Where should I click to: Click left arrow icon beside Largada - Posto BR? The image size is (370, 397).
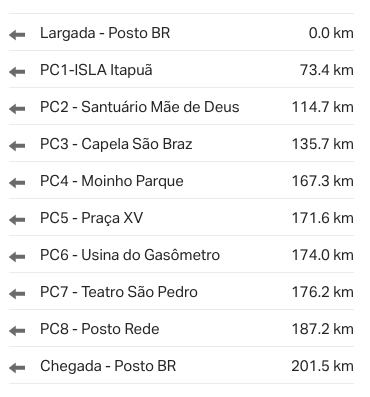click(17, 34)
